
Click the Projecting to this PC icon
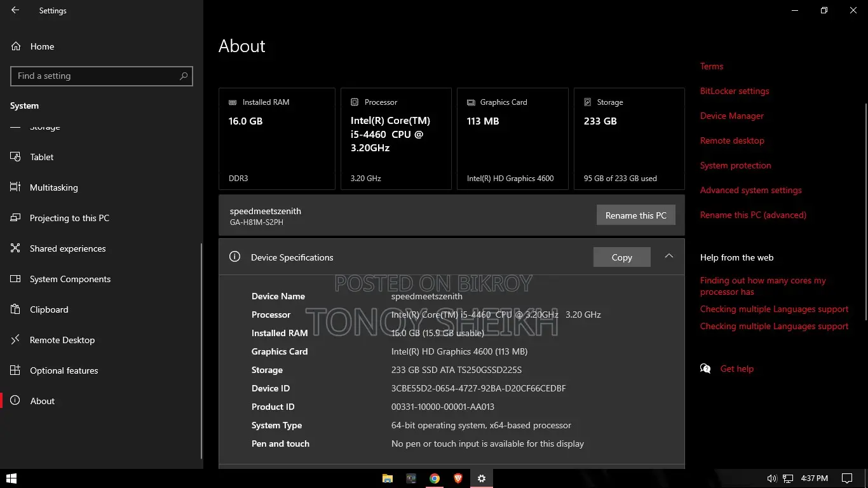coord(16,218)
